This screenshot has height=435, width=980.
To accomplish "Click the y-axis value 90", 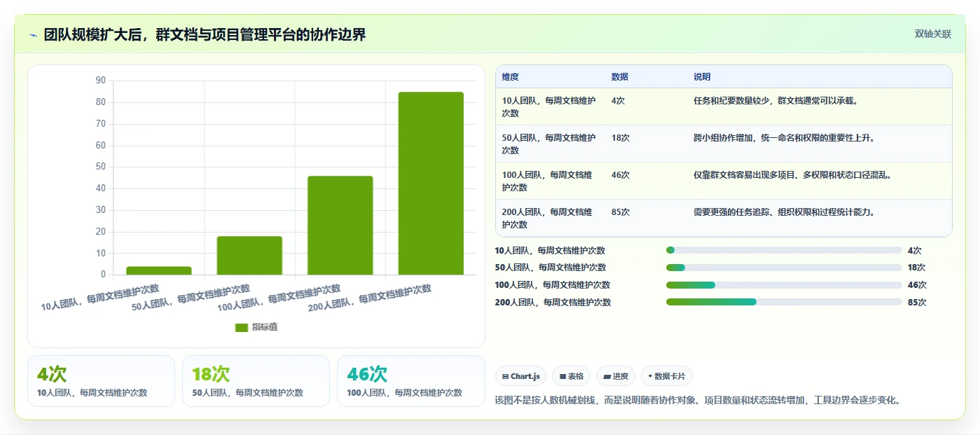I will 100,81.
